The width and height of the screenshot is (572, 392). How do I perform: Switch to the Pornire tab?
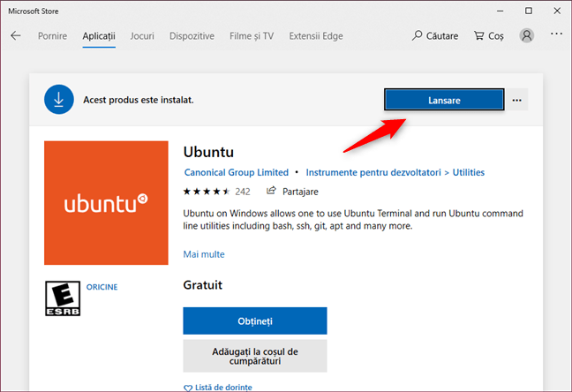53,36
